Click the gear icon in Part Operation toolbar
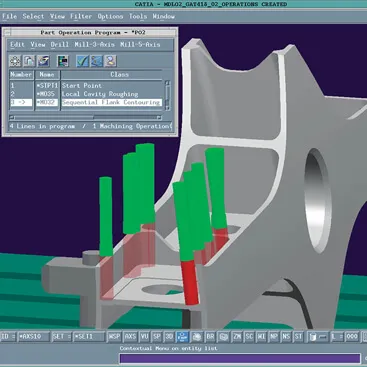The width and height of the screenshot is (367, 367). [15, 61]
